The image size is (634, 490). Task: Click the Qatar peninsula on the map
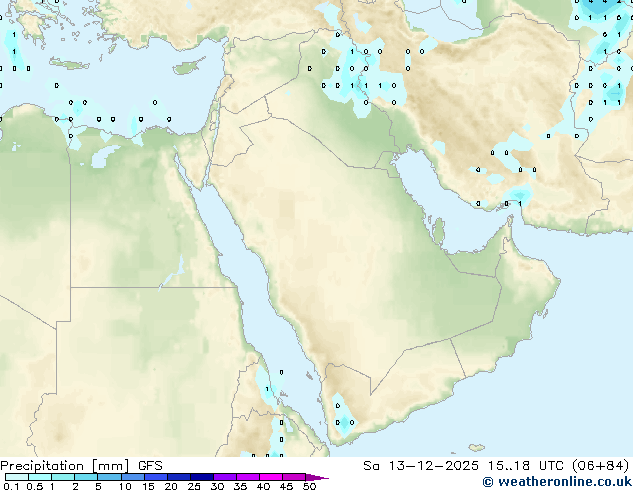(x=440, y=230)
